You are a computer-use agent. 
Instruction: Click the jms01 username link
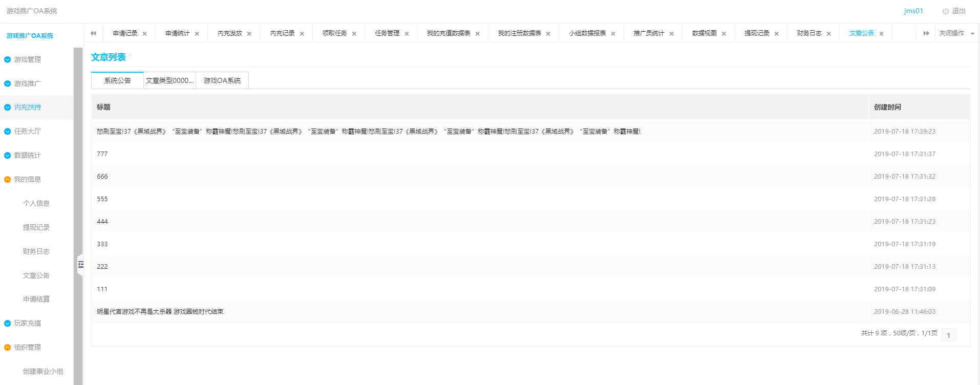[913, 11]
